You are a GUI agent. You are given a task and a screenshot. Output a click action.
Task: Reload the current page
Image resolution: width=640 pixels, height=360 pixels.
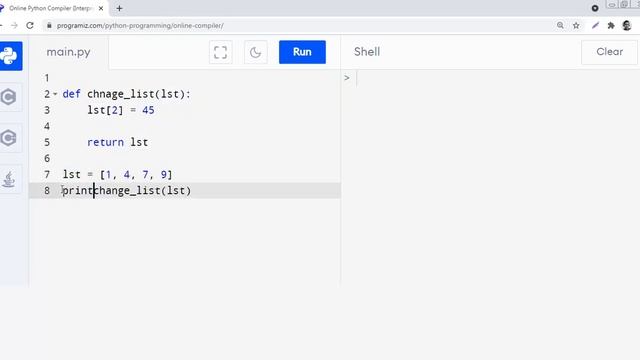(30, 25)
